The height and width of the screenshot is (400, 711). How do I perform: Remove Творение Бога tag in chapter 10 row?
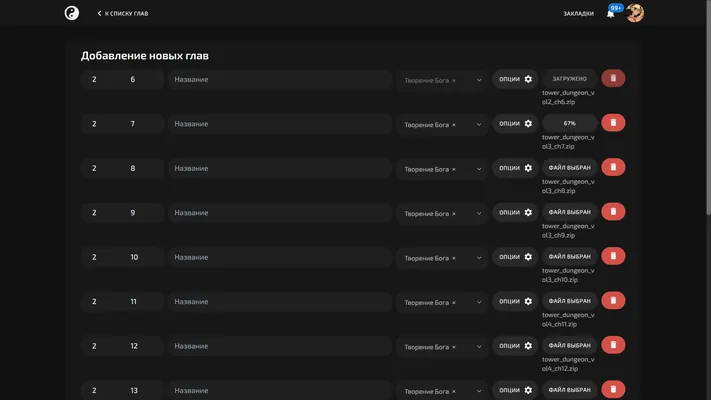[453, 259]
